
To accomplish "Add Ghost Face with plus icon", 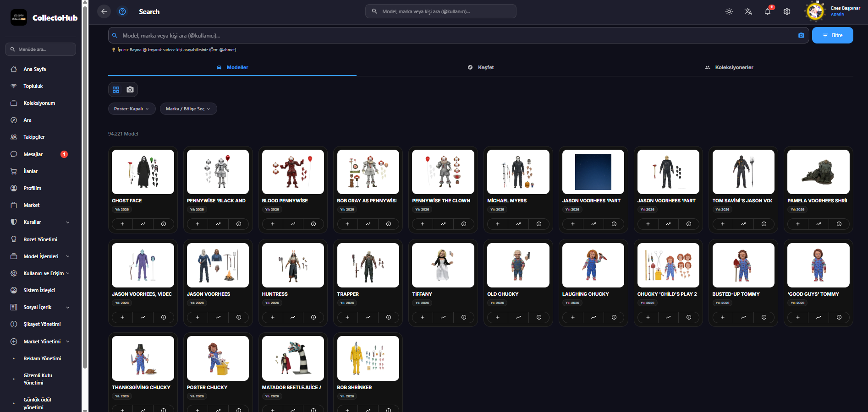I will point(122,224).
